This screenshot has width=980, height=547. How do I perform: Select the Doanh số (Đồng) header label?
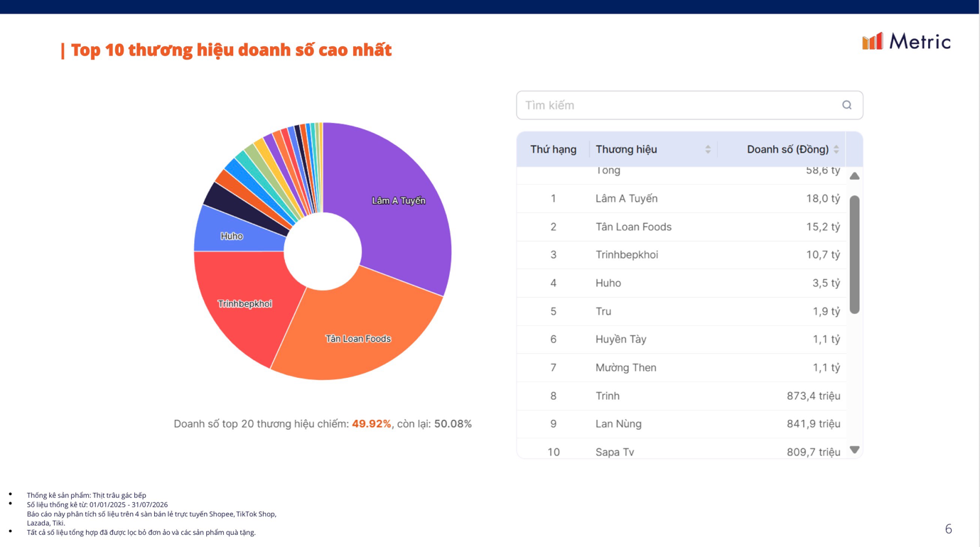[x=787, y=149]
